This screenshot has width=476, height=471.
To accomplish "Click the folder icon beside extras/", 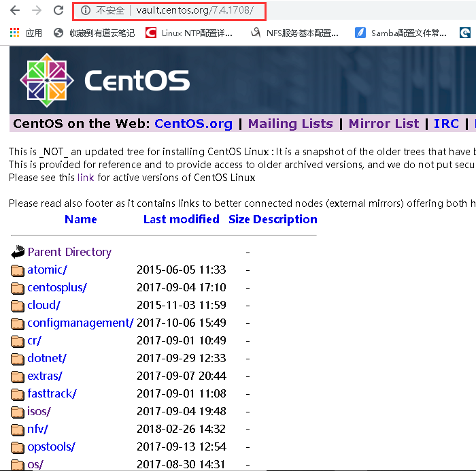I will (x=18, y=377).
